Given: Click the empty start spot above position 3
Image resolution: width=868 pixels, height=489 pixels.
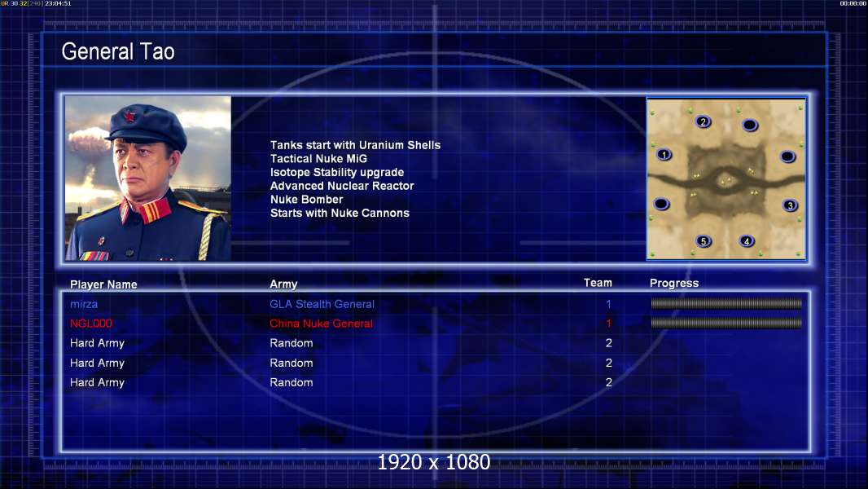Looking at the screenshot, I should pos(787,156).
